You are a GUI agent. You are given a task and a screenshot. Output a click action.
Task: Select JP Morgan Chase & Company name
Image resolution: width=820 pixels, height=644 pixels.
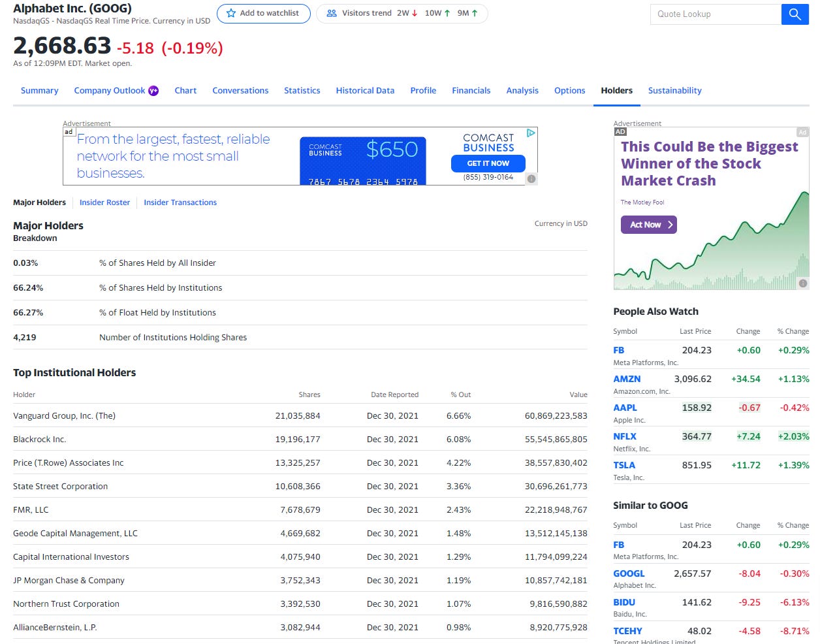[69, 580]
